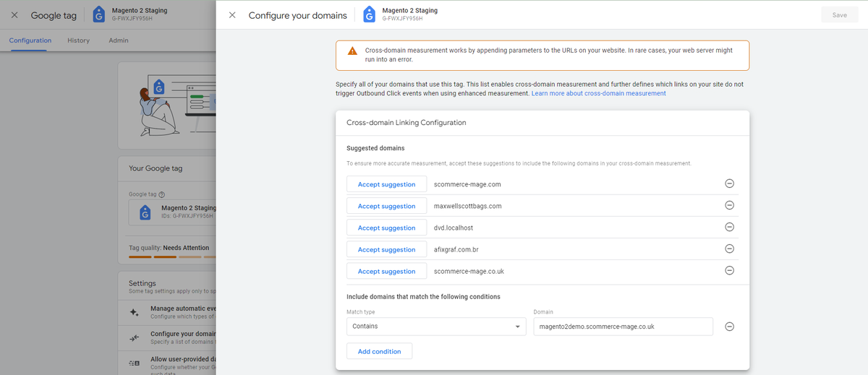
Task: Click the Google tag help question icon
Action: pos(161,194)
